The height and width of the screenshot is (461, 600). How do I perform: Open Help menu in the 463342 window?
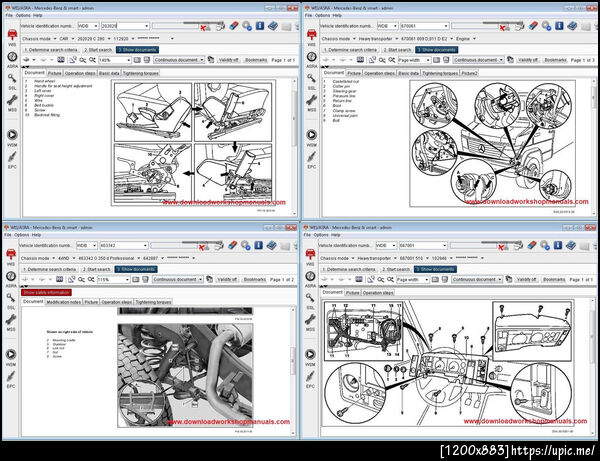pos(36,235)
